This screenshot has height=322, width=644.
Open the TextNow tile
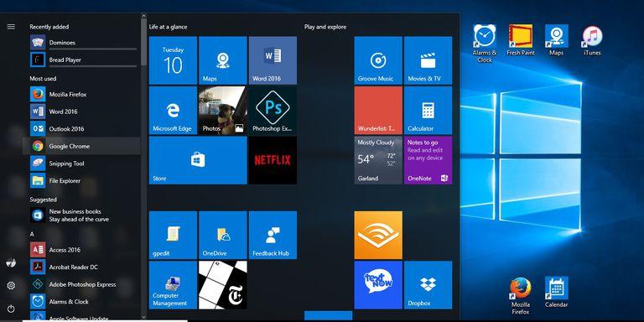click(378, 285)
